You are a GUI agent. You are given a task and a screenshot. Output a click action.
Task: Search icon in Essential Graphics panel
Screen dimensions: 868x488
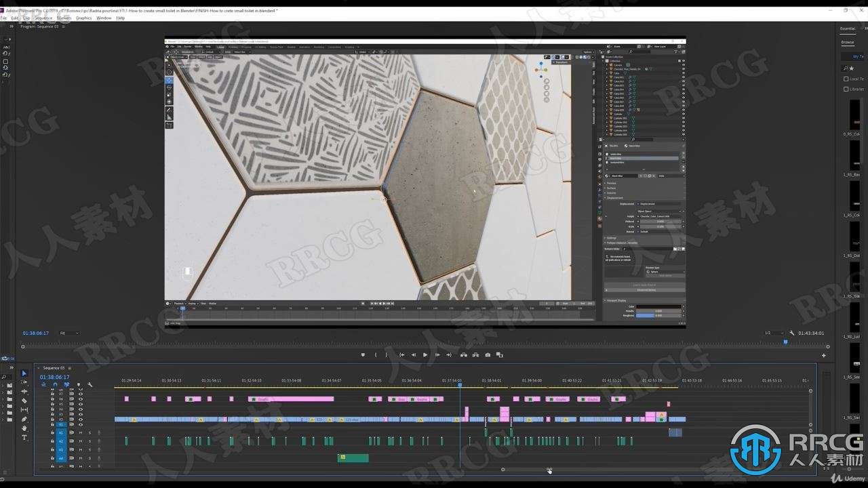[x=845, y=68]
